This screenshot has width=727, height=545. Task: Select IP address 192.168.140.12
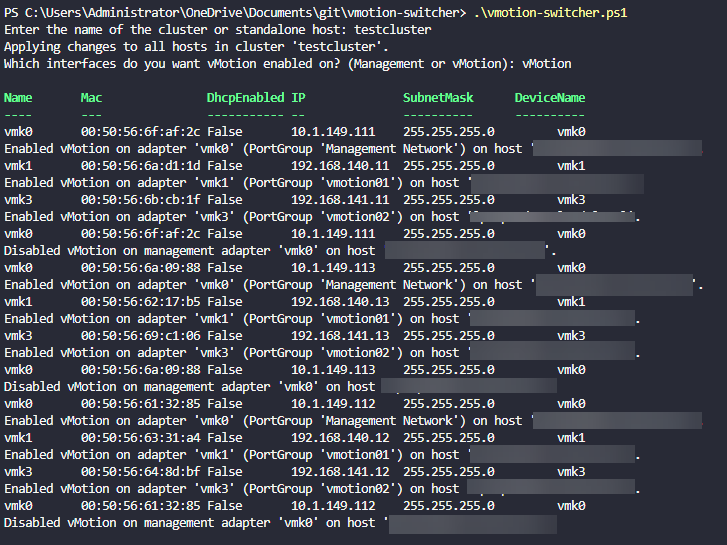pos(340,438)
